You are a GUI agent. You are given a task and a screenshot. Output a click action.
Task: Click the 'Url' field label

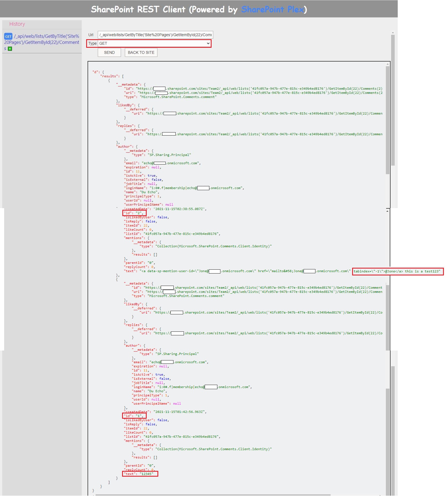tap(91, 35)
